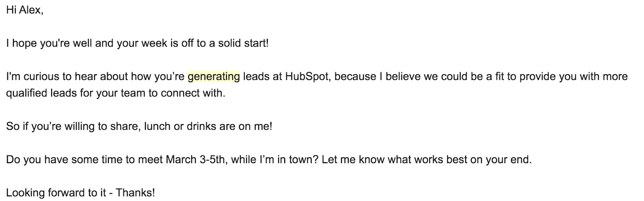Click the highlighted word "generating"
The width and height of the screenshot is (644, 201).
(214, 76)
